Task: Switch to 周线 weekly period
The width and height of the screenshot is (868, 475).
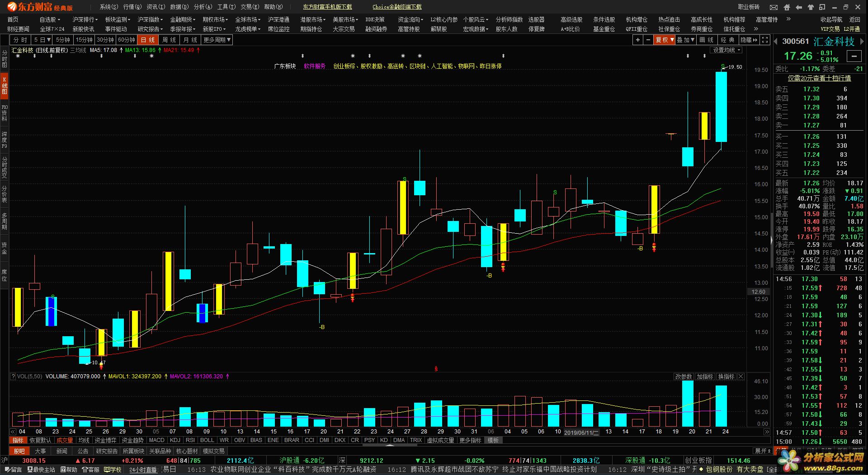Action: [169, 40]
